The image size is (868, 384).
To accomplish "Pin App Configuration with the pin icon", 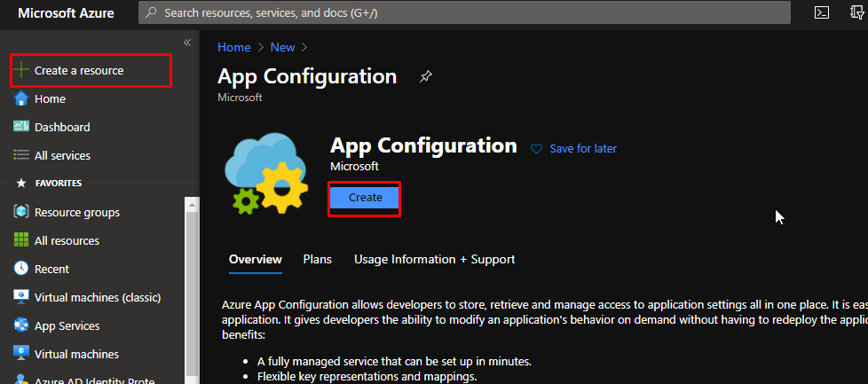I will (425, 76).
